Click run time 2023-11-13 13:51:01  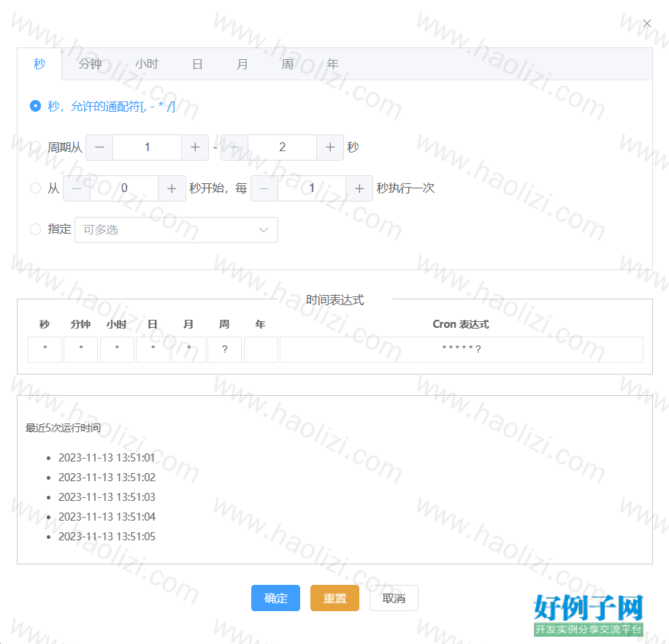click(x=107, y=458)
